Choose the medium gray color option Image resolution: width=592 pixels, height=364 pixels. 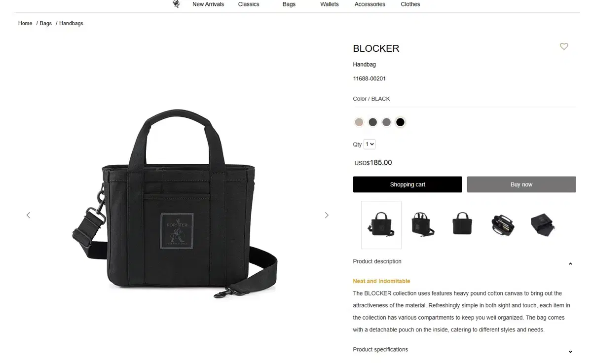click(x=386, y=122)
